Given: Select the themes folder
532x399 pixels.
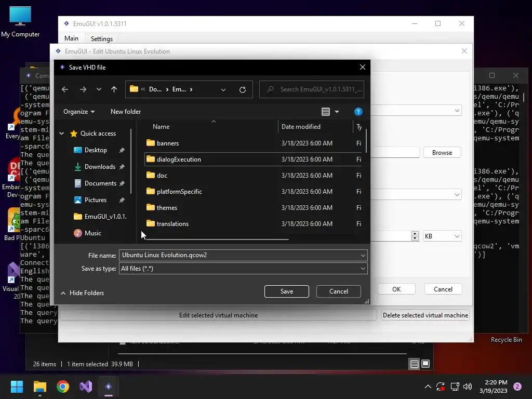Looking at the screenshot, I should pos(253,208).
